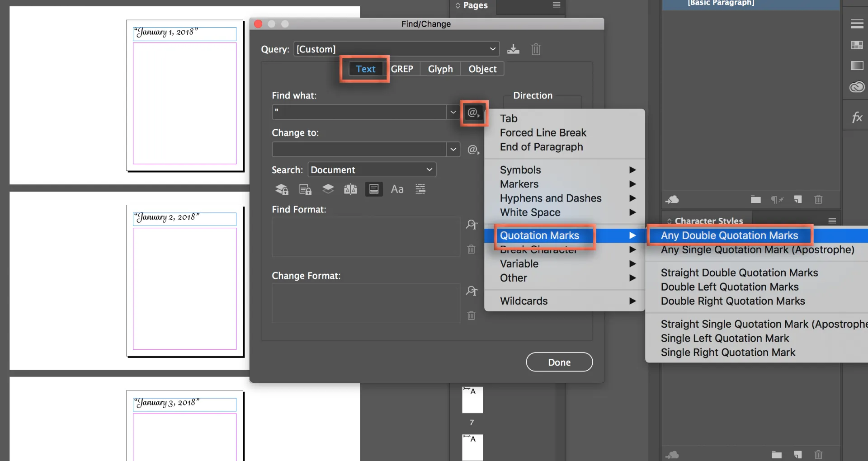868x461 pixels.
Task: Toggle Include Locked Layers in search
Action: pyautogui.click(x=282, y=189)
